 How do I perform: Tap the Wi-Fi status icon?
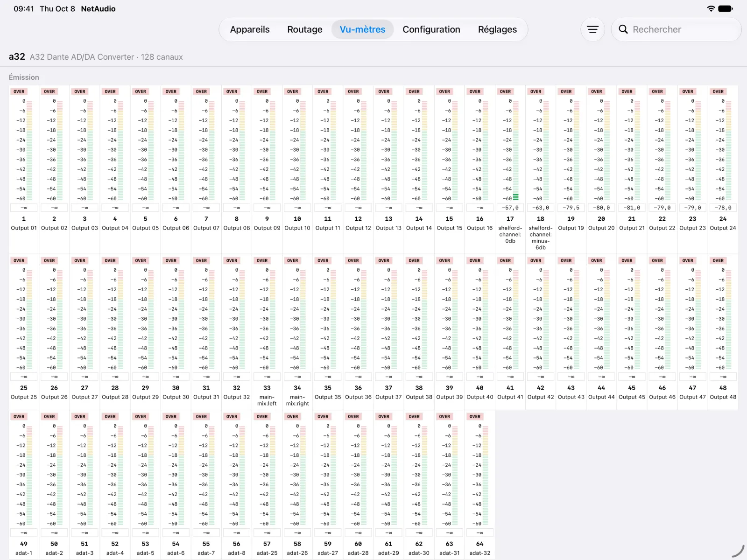point(711,8)
